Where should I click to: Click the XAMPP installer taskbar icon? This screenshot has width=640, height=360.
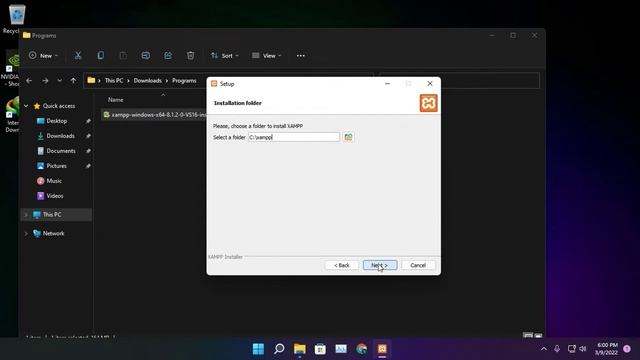(382, 349)
